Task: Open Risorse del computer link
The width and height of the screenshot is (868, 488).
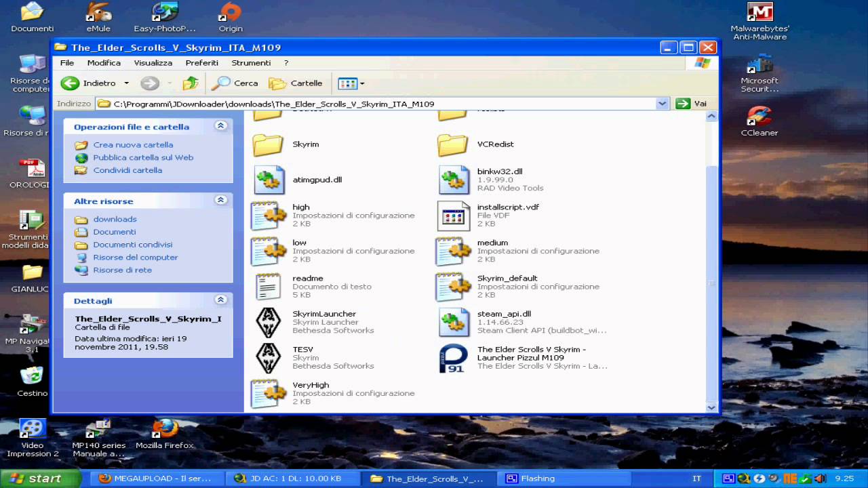Action: pos(136,258)
